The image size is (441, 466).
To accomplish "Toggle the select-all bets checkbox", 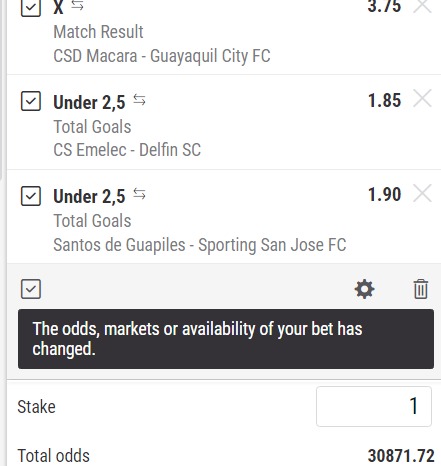I will 31,289.
